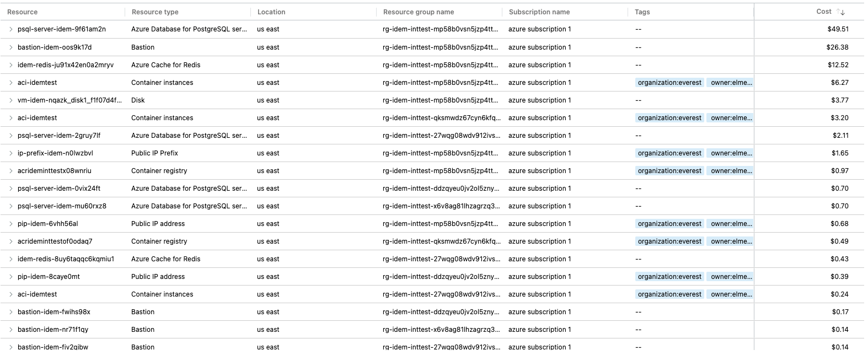The width and height of the screenshot is (868, 355).
Task: Click the descending sort arrow on Cost column
Action: click(x=843, y=12)
